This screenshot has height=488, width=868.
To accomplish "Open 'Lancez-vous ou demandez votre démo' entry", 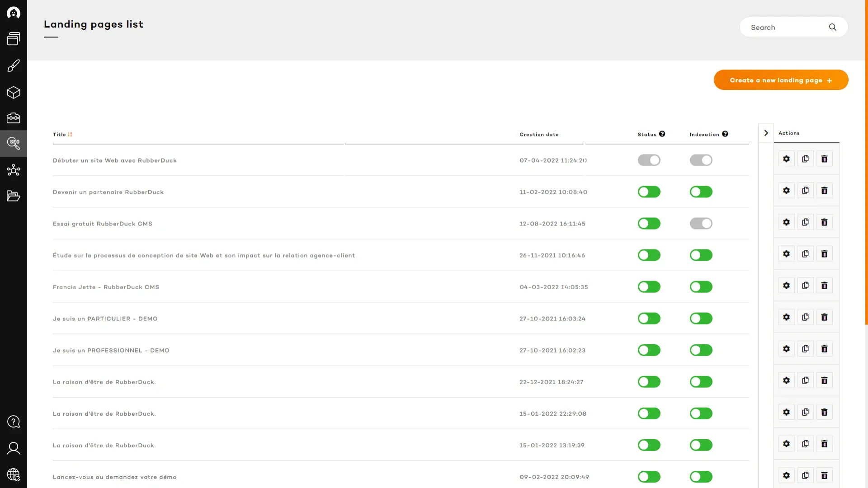I will (114, 477).
